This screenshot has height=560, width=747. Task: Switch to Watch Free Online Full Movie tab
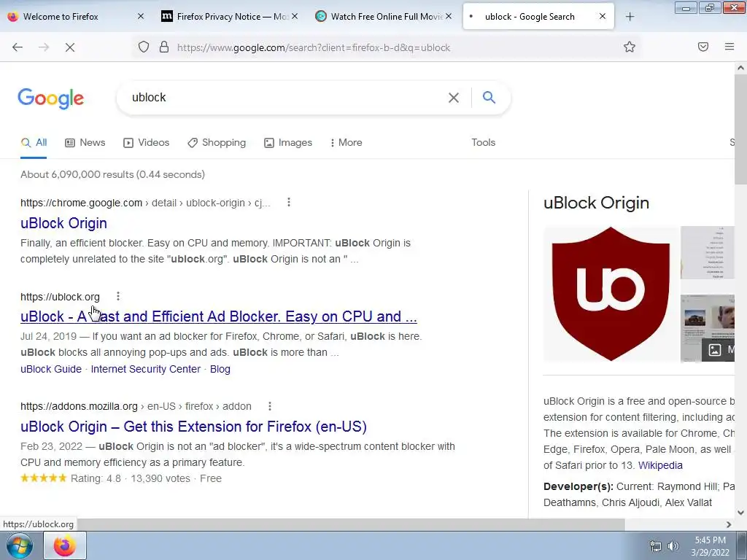382,17
